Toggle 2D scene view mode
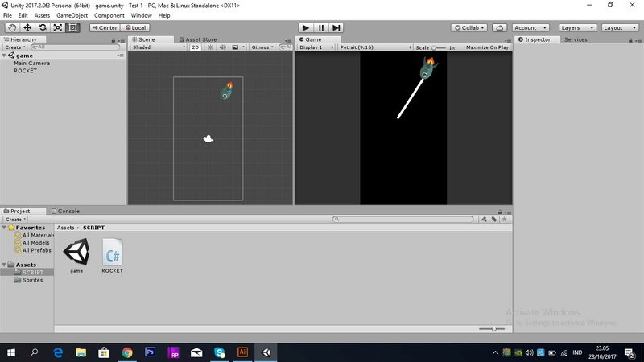 [x=195, y=47]
